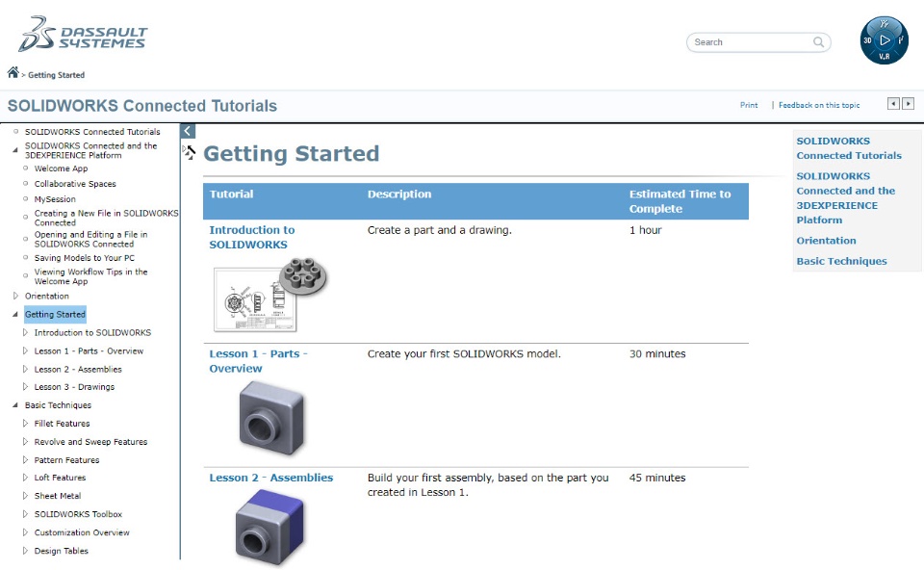Image resolution: width=924 pixels, height=570 pixels.
Task: Click the expand-all icon beside Getting Started heading
Action: click(x=189, y=153)
